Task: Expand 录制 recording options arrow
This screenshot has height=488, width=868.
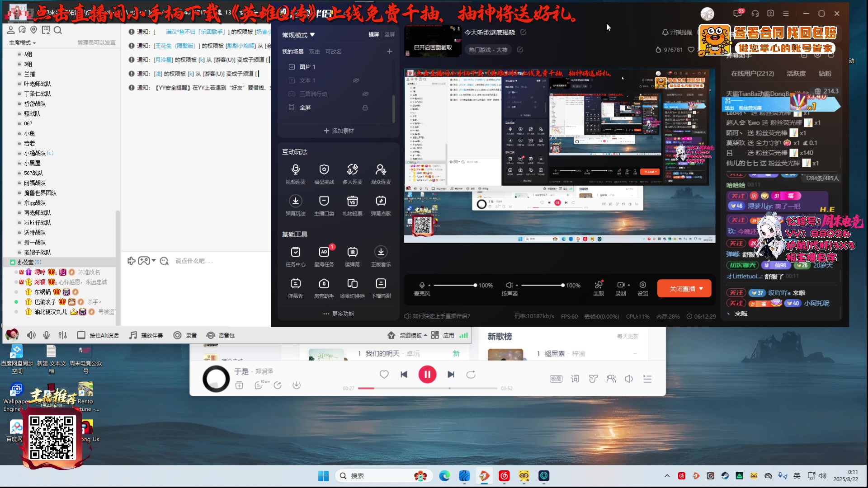Action: (x=629, y=285)
